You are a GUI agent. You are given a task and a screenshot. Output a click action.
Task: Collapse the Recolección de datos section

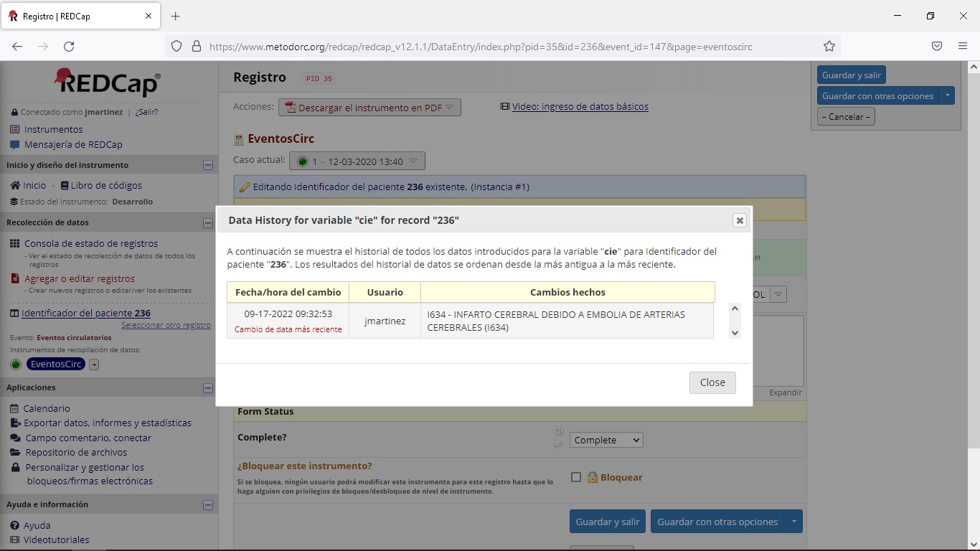pyautogui.click(x=208, y=222)
